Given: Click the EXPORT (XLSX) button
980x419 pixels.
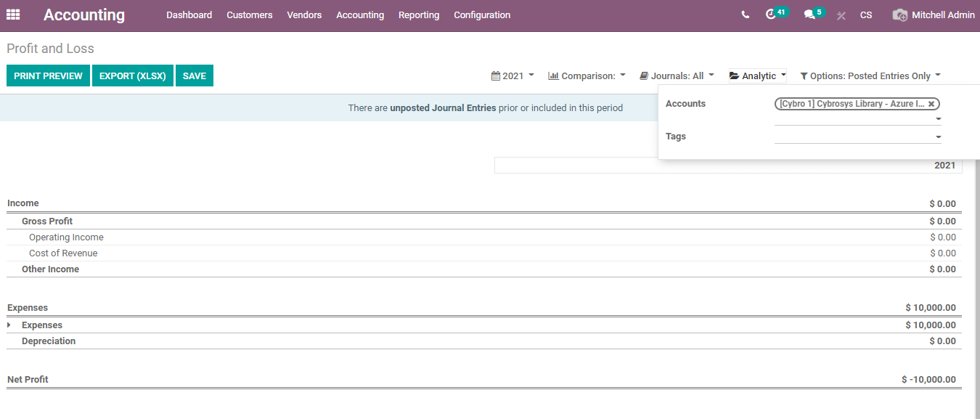Looking at the screenshot, I should pos(133,76).
